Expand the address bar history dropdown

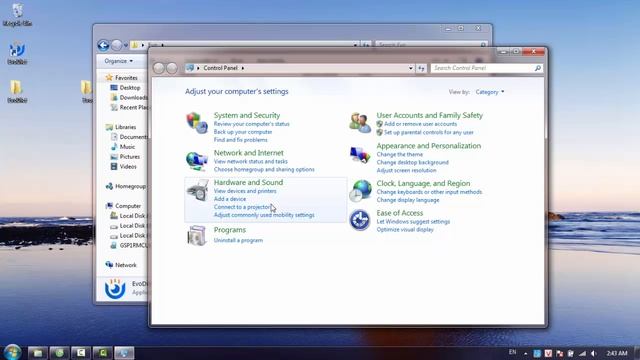(x=411, y=68)
